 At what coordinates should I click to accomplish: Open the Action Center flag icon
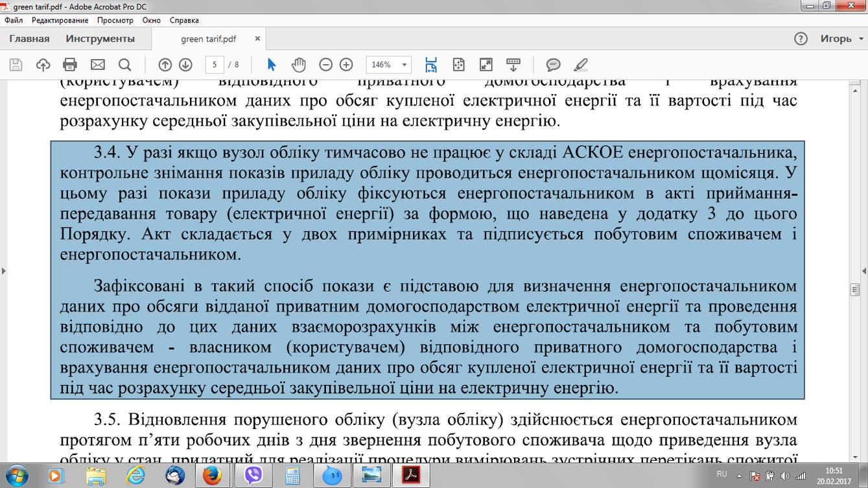coord(755,476)
